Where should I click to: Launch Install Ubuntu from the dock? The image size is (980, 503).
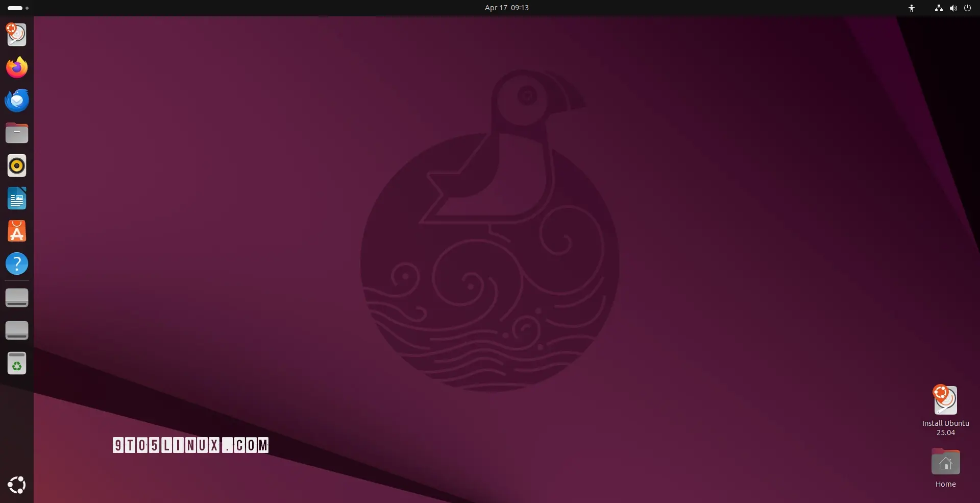click(x=16, y=34)
